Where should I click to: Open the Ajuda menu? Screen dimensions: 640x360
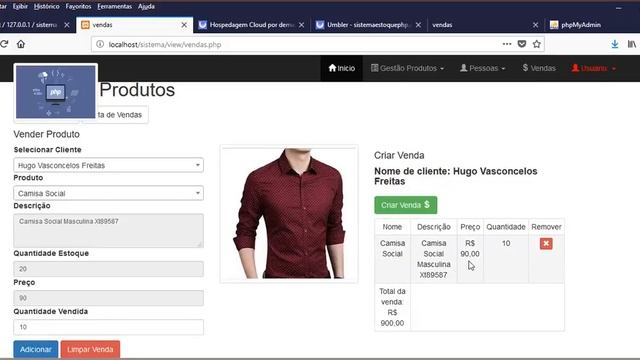click(146, 7)
